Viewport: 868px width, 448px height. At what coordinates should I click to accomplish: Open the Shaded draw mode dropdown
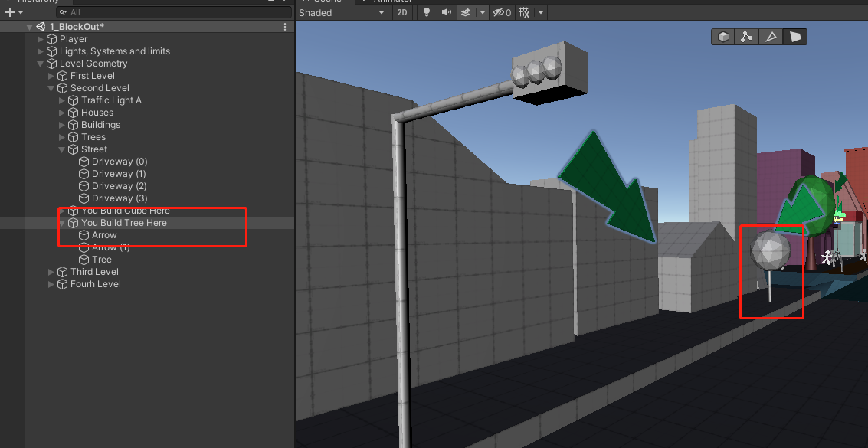(341, 12)
